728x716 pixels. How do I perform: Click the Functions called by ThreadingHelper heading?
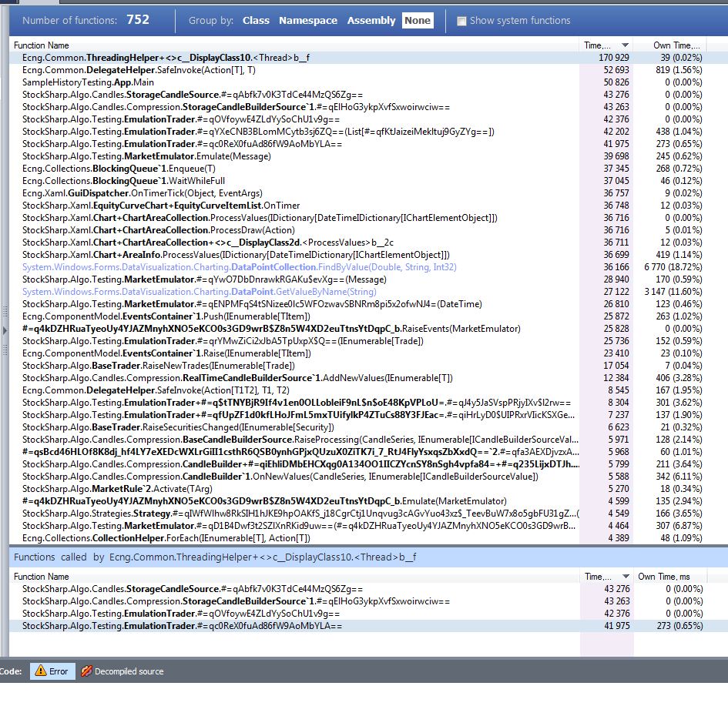tap(214, 557)
